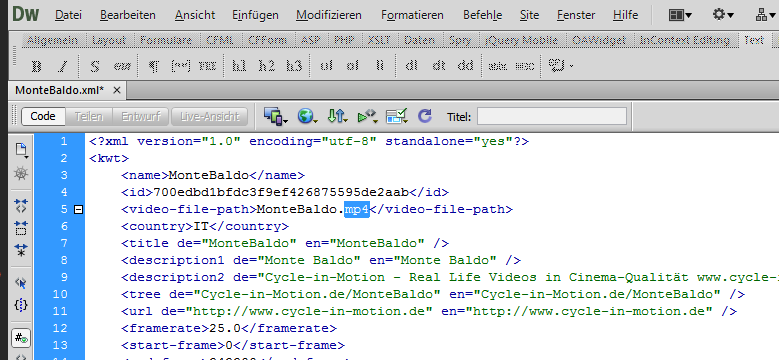
Task: Close the MonteBaldo.xml document tab
Action: click(x=117, y=90)
